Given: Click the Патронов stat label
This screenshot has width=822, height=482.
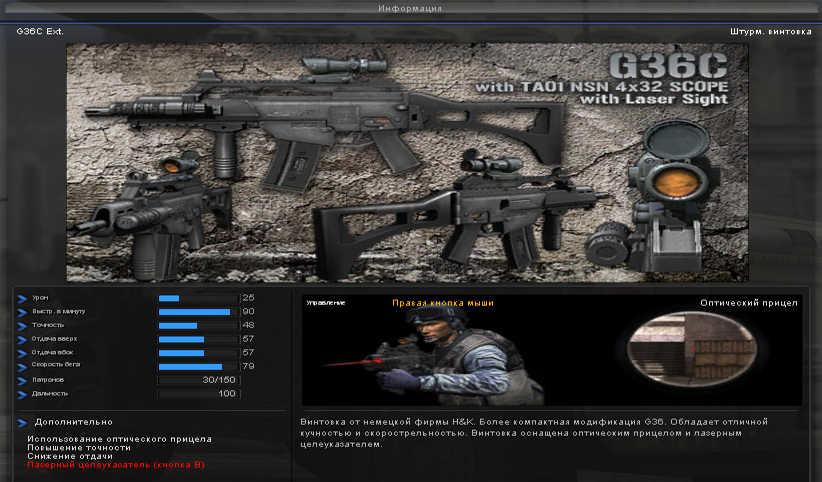Looking at the screenshot, I should click(x=48, y=380).
